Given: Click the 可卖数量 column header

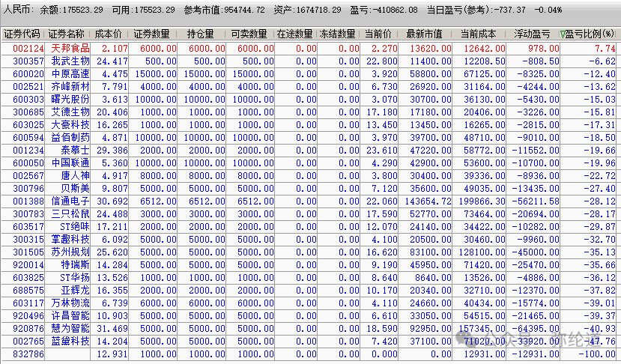Looking at the screenshot, I should point(249,34).
